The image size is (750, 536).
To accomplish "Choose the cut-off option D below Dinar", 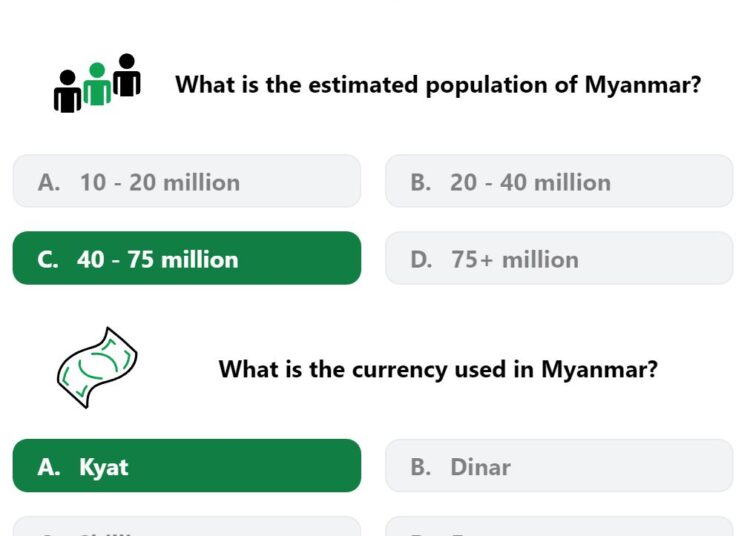I will tap(559, 526).
